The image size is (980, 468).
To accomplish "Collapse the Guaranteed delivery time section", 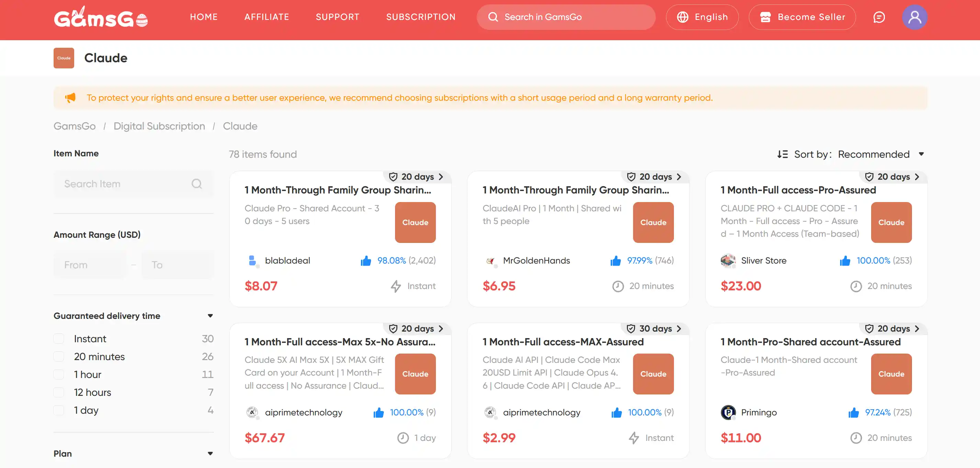I will 210,316.
